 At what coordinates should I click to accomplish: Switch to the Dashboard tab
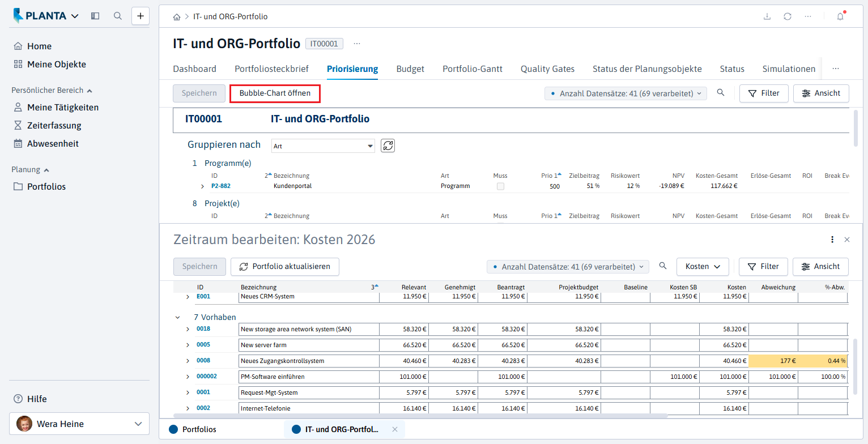(x=194, y=69)
